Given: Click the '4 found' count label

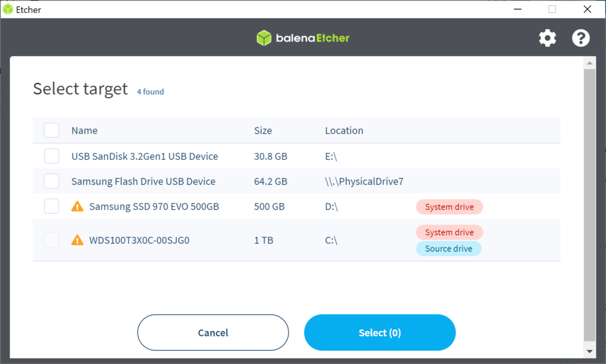Looking at the screenshot, I should 150,92.
